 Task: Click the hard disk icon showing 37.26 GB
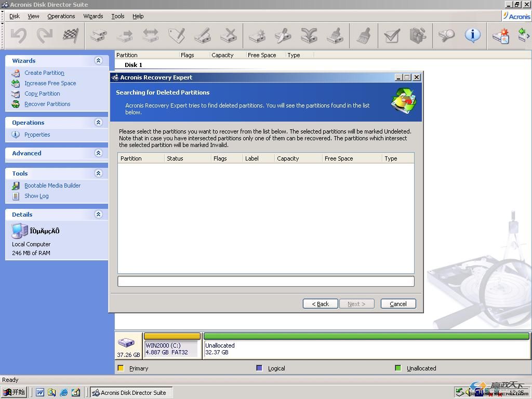[x=126, y=343]
